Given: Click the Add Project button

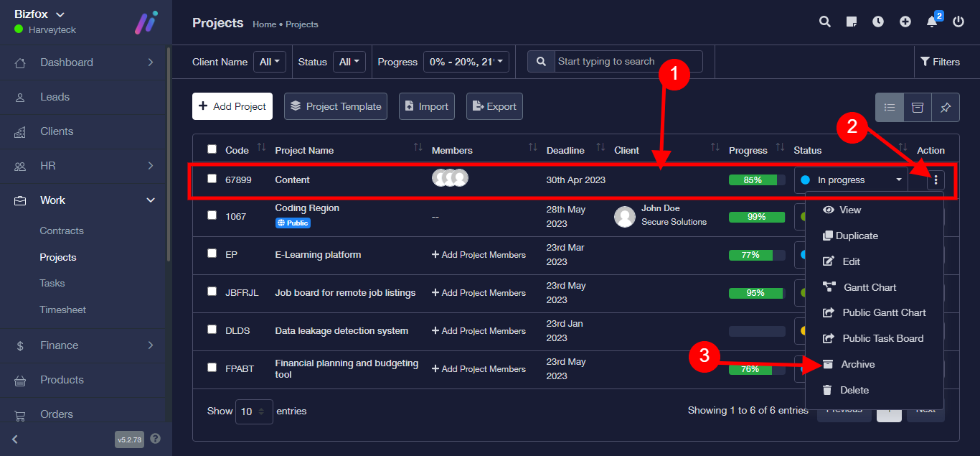Looking at the screenshot, I should [x=232, y=106].
